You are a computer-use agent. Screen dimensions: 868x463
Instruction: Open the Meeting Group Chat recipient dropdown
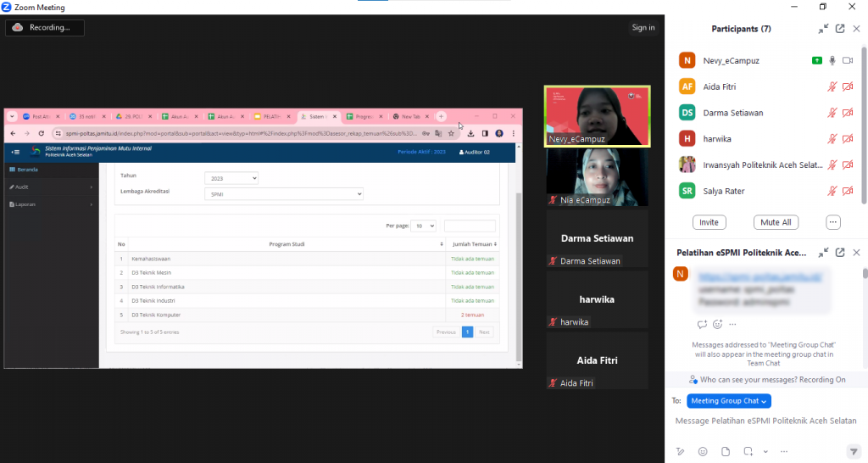pyautogui.click(x=729, y=401)
